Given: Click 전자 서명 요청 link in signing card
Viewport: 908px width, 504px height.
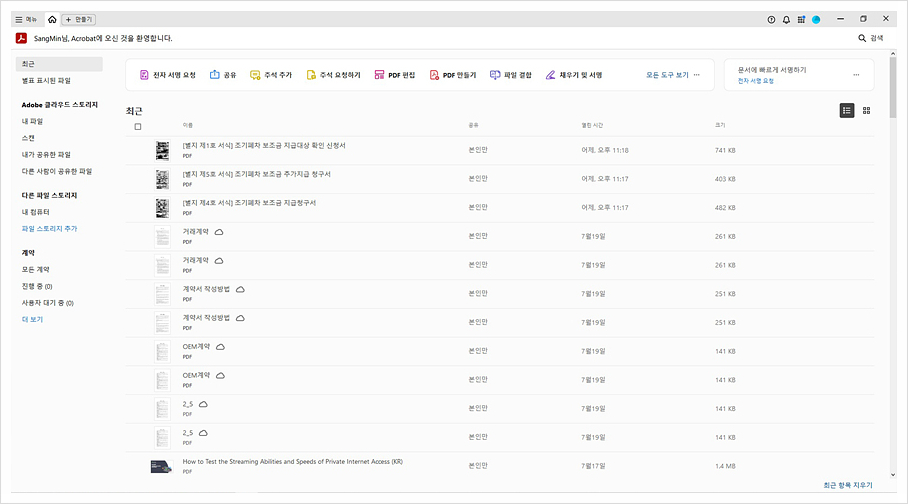Looking at the screenshot, I should (756, 81).
